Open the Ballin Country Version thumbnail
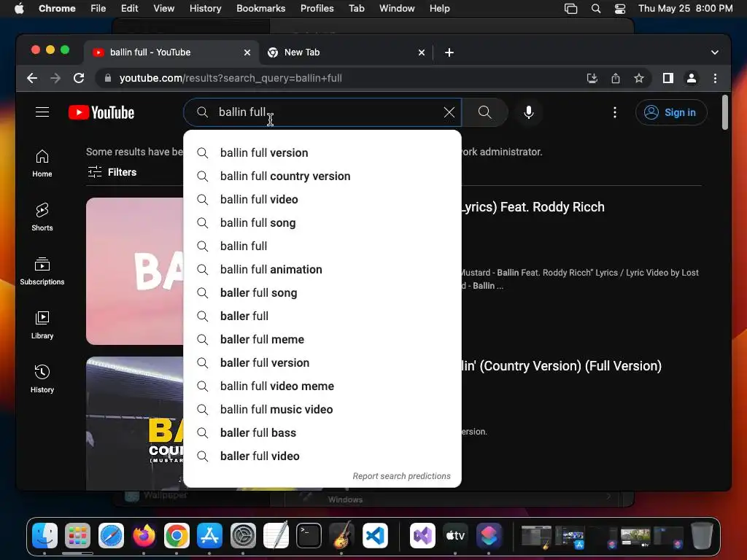The height and width of the screenshot is (560, 747). 135,423
